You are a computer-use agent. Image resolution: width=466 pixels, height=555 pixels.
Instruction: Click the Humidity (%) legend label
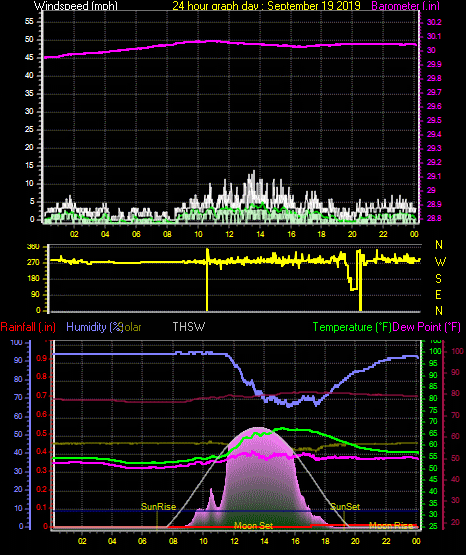point(94,327)
